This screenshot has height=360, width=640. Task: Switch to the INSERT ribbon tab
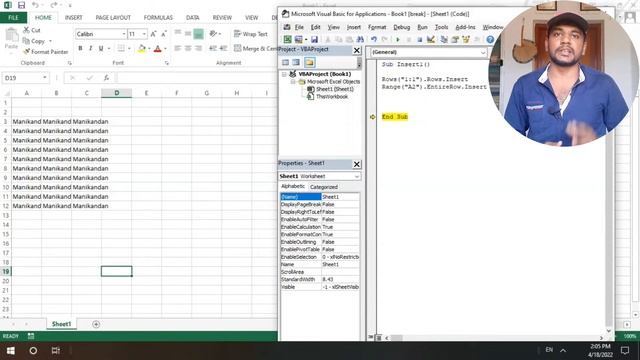point(73,18)
